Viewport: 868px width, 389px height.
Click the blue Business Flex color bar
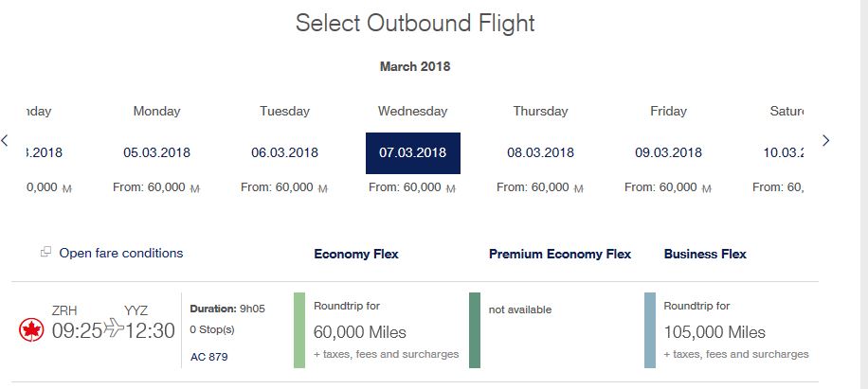[x=650, y=329]
